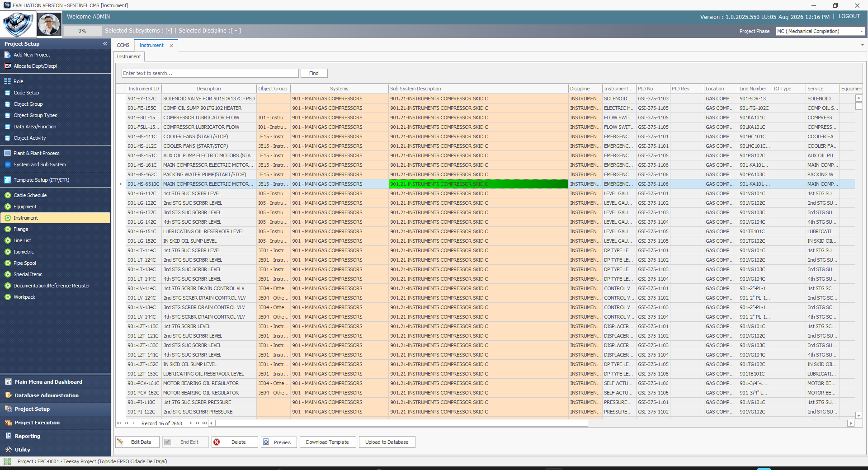
Task: Select the Object Group icon
Action: pyautogui.click(x=8, y=104)
